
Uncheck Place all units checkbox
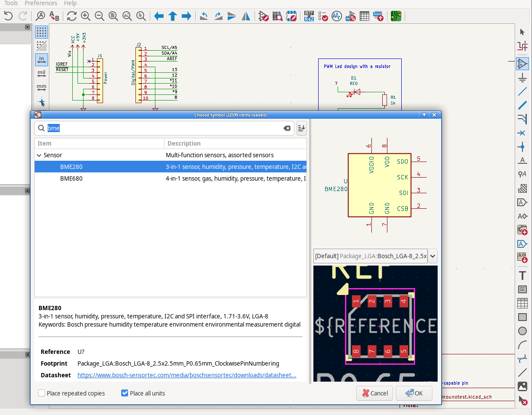(x=125, y=393)
